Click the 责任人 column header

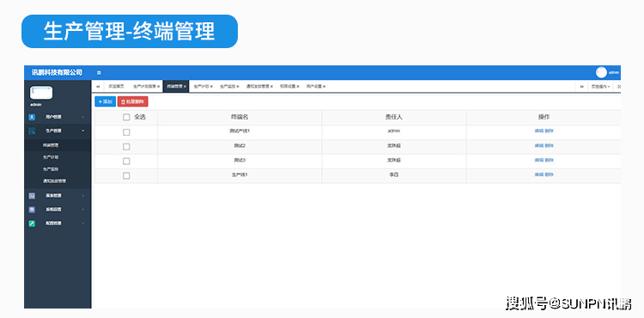394,117
